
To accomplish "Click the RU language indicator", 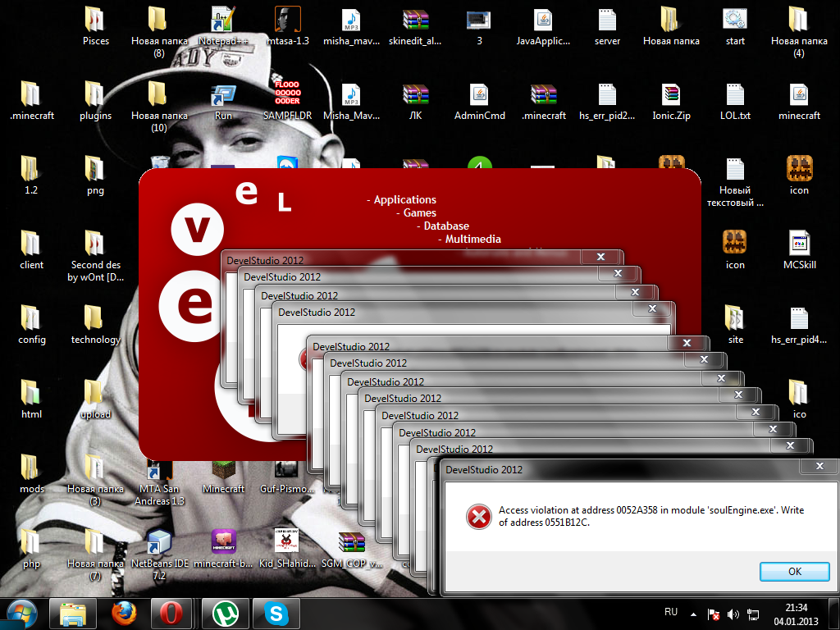I will (x=671, y=612).
